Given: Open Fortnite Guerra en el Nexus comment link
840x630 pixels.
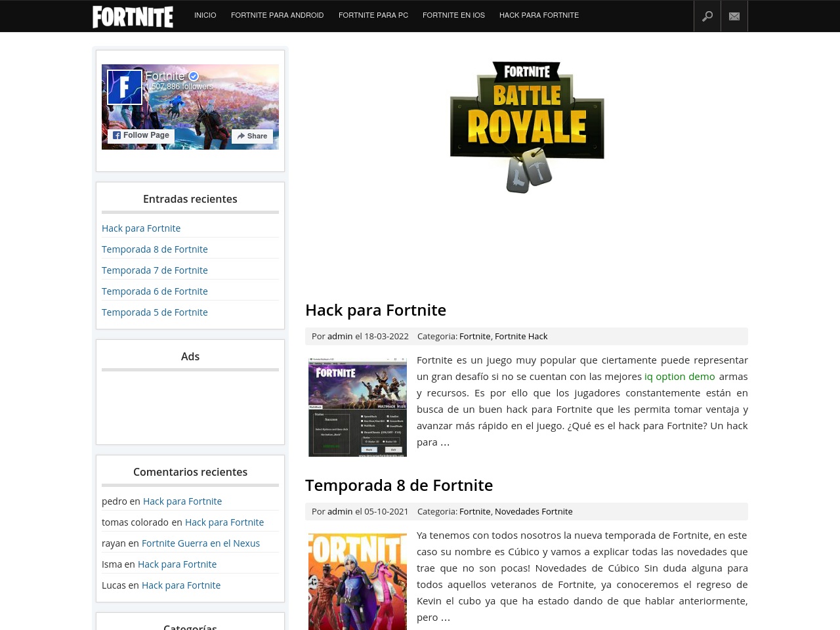Looking at the screenshot, I should (201, 543).
